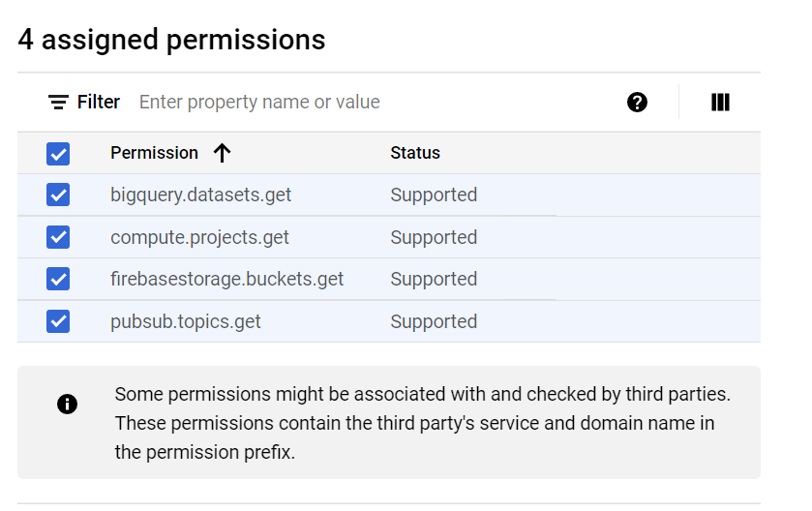
Task: Select the compute.projects.get permission text
Action: point(199,237)
